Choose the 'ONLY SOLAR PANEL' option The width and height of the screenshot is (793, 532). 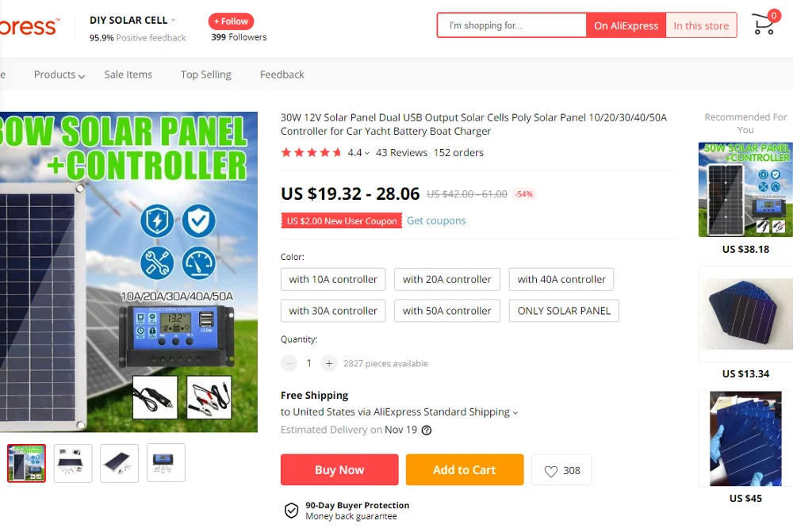click(564, 311)
